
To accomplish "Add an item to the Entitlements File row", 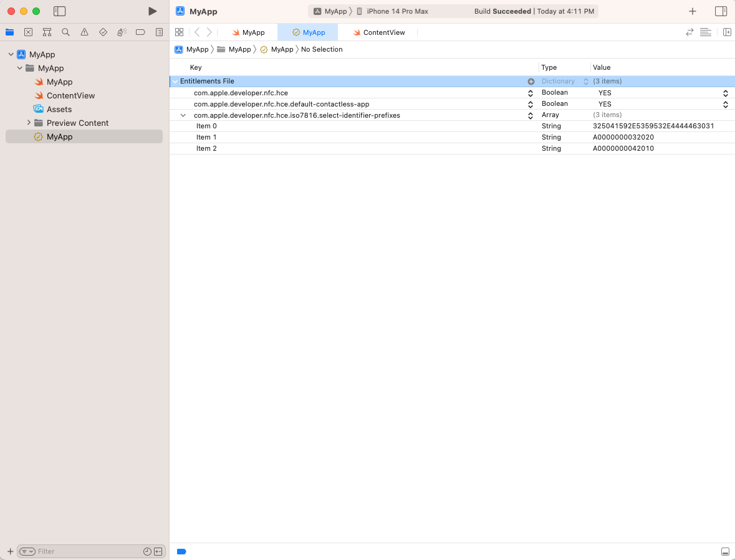I will coord(531,82).
